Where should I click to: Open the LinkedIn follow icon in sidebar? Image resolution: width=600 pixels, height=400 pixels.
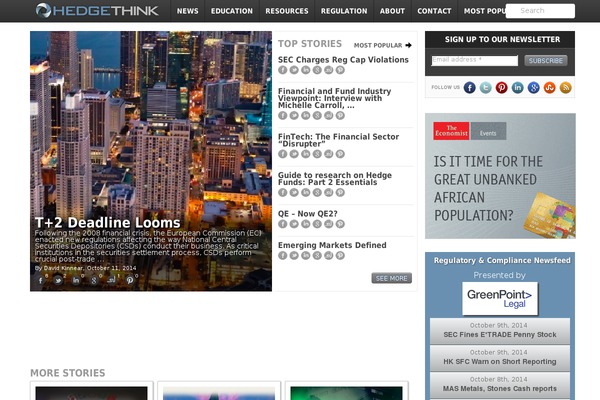coord(518,88)
